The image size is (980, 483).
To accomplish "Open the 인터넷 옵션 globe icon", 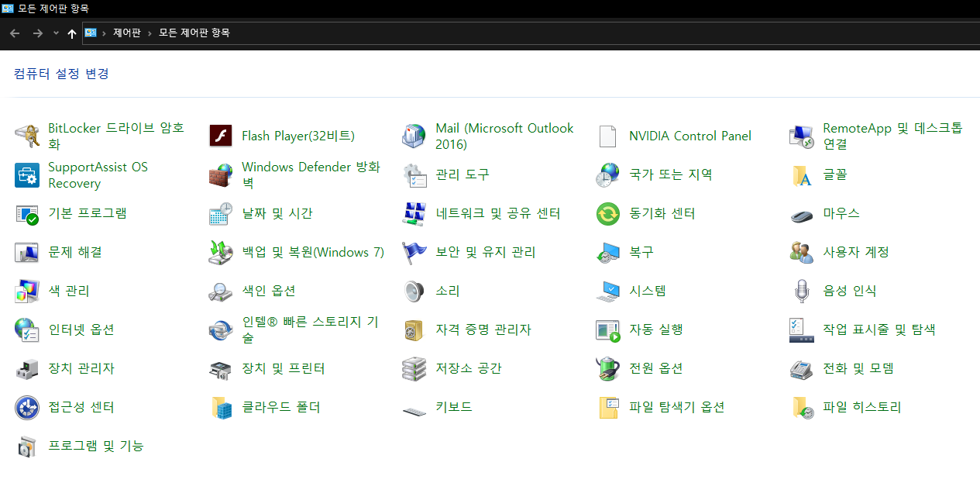I will coord(27,330).
